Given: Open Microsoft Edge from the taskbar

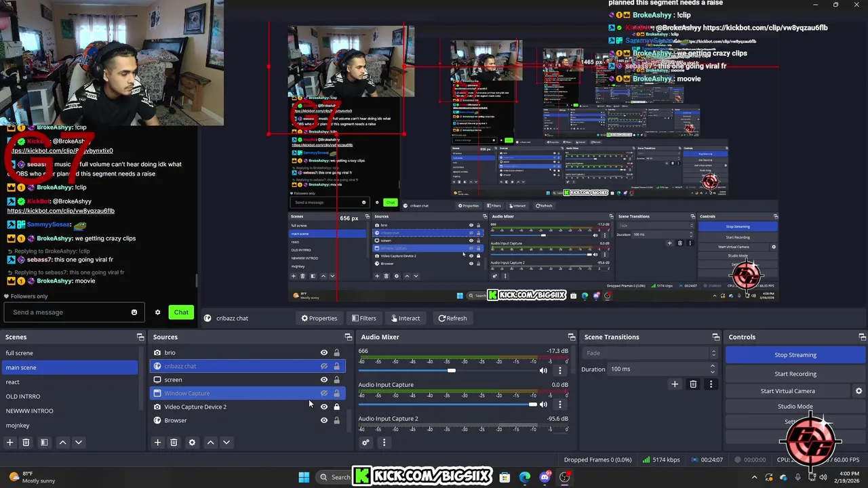Looking at the screenshot, I should [525, 477].
